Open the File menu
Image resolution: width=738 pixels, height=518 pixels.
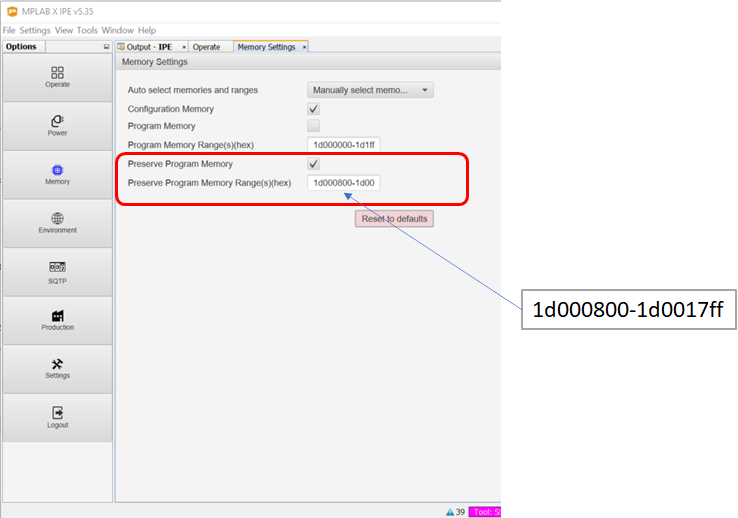[x=9, y=30]
